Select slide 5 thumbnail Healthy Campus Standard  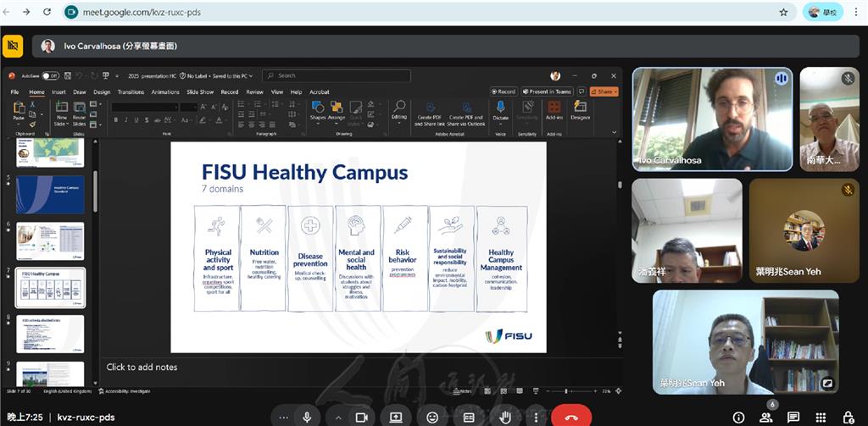pyautogui.click(x=50, y=195)
